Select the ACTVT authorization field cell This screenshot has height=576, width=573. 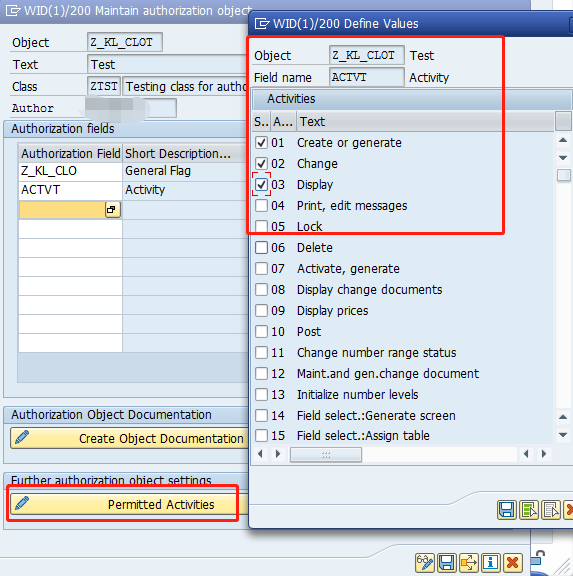[71, 190]
